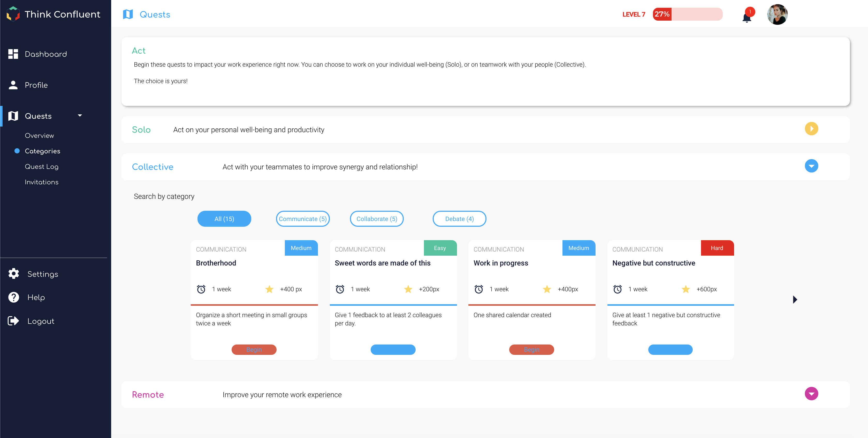868x438 pixels.
Task: Click the Logout arrow icon
Action: point(13,321)
